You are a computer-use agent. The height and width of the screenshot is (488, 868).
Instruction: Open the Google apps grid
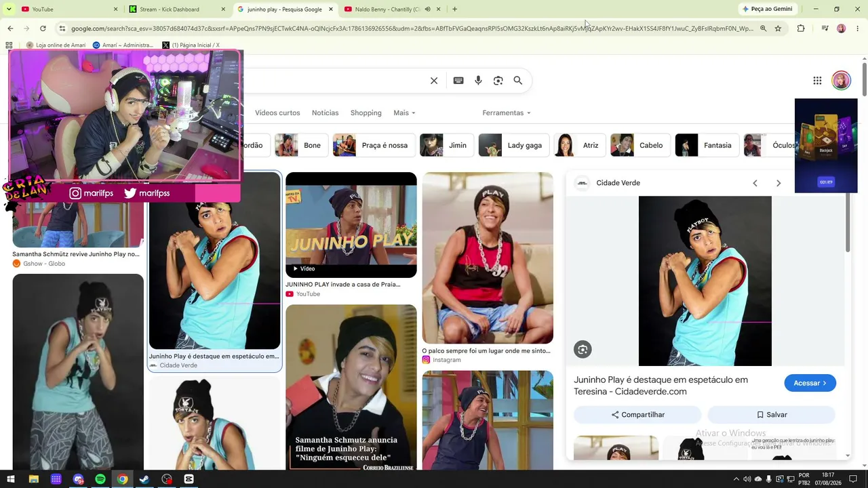point(817,81)
